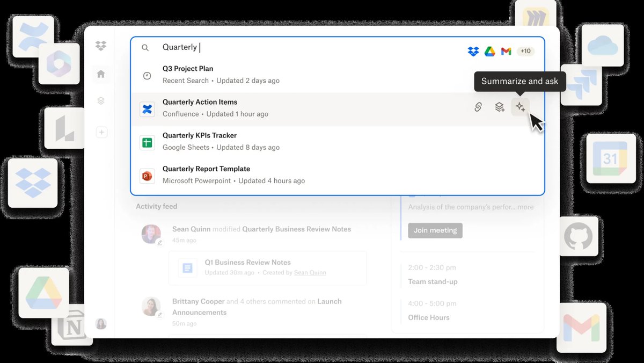Click the GitHub app tile

[x=579, y=236]
